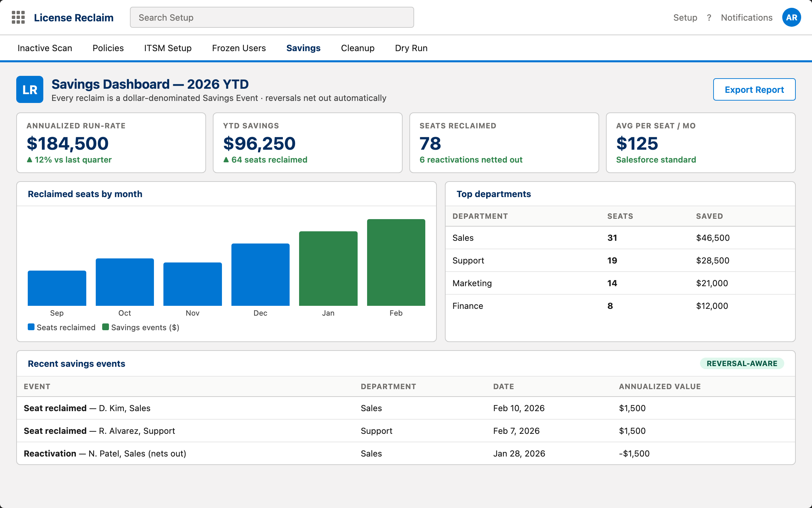This screenshot has width=812, height=508.
Task: Select the Support department row name
Action: (x=468, y=260)
